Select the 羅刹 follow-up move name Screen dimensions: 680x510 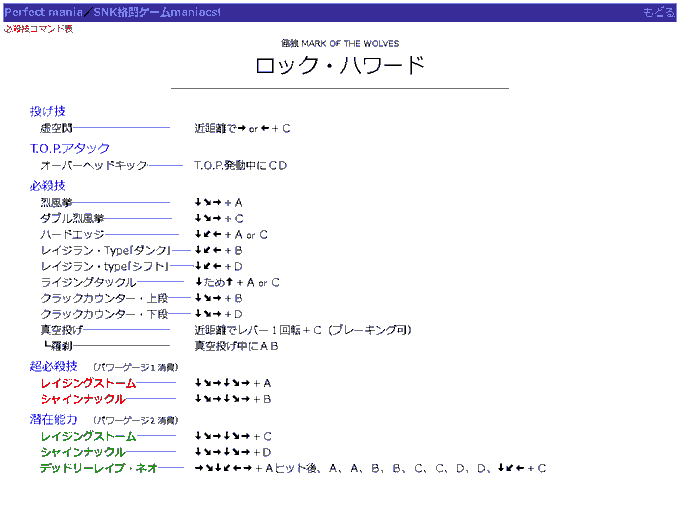pyautogui.click(x=61, y=346)
